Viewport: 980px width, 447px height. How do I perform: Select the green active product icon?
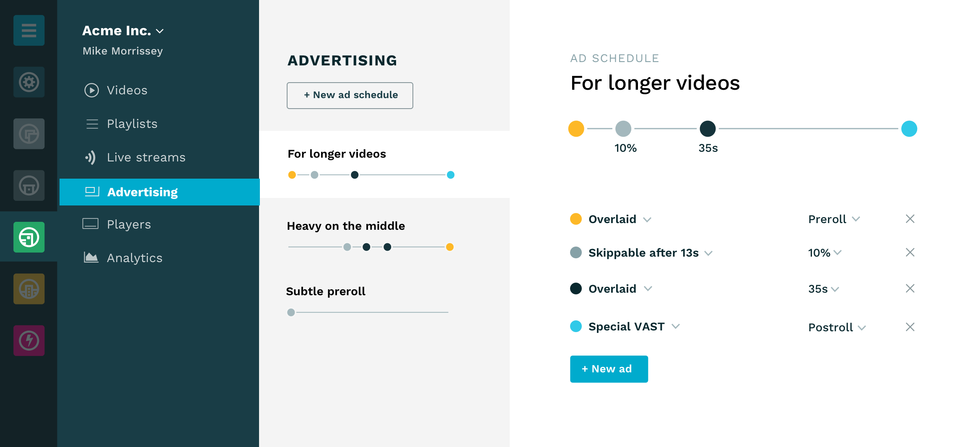(x=29, y=237)
